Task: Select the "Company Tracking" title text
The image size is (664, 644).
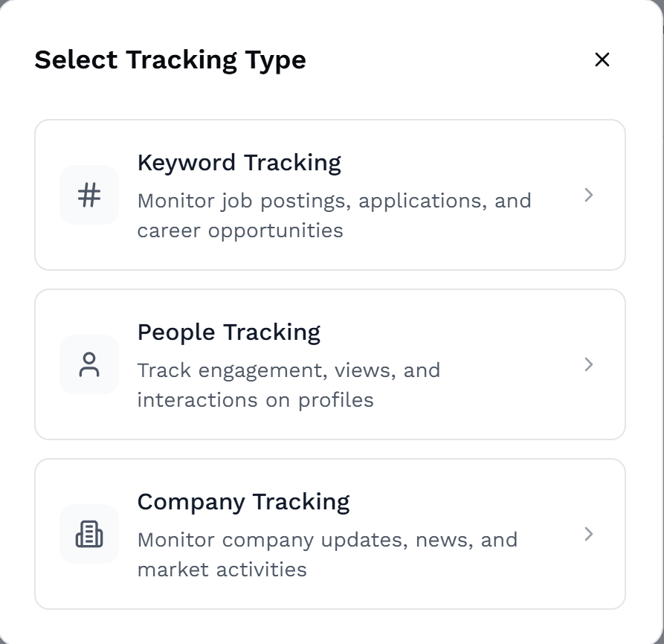Action: (243, 502)
